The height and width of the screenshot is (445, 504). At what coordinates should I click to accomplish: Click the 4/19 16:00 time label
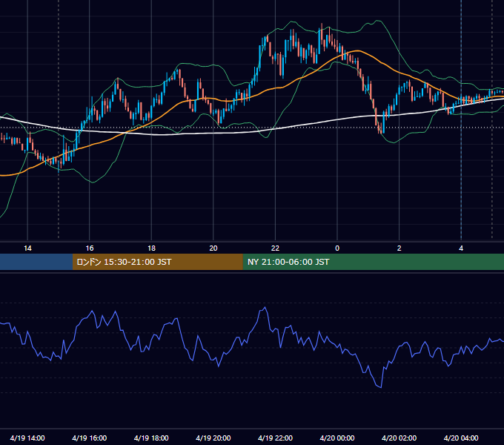click(x=90, y=438)
